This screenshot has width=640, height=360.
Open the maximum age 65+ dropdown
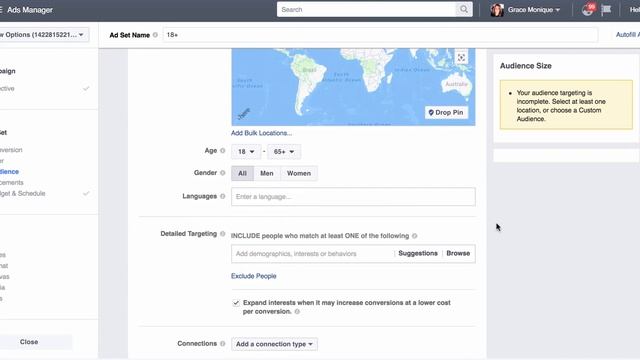[x=284, y=152]
